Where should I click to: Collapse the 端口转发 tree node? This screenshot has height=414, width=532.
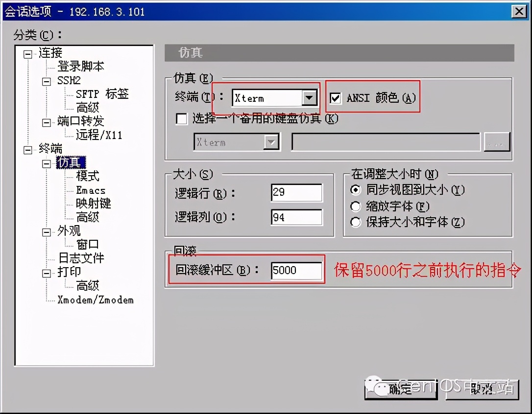(47, 122)
